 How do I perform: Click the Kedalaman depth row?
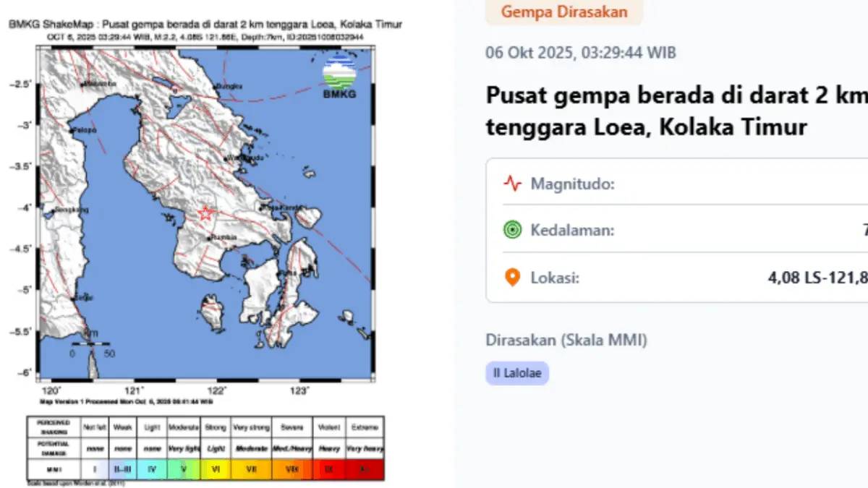676,231
